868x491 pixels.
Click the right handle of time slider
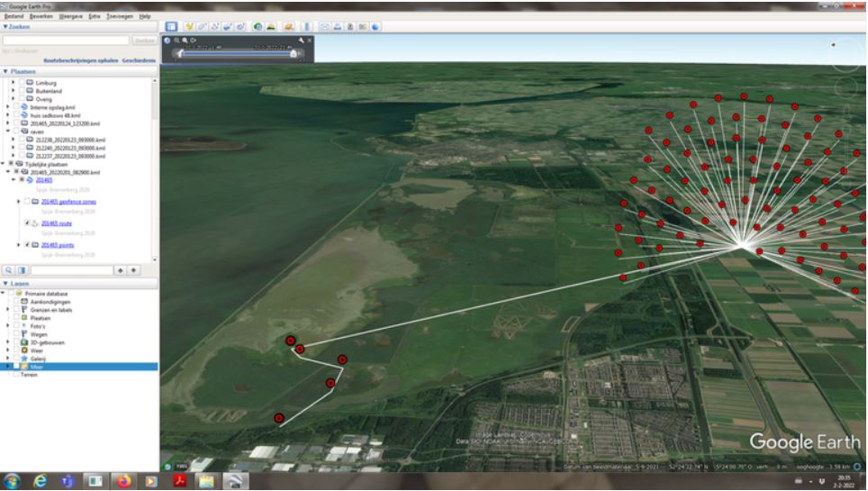[x=294, y=53]
